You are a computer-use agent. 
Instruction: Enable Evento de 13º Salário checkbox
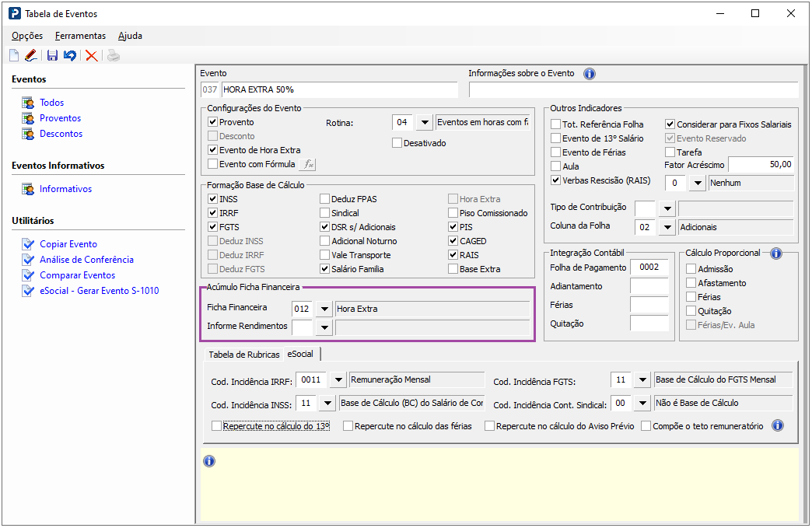point(555,138)
